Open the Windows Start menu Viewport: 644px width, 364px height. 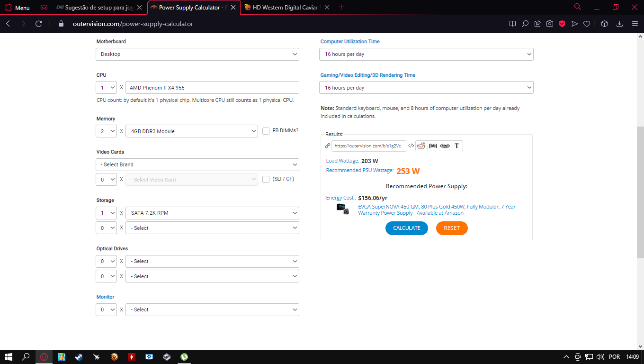[8, 356]
